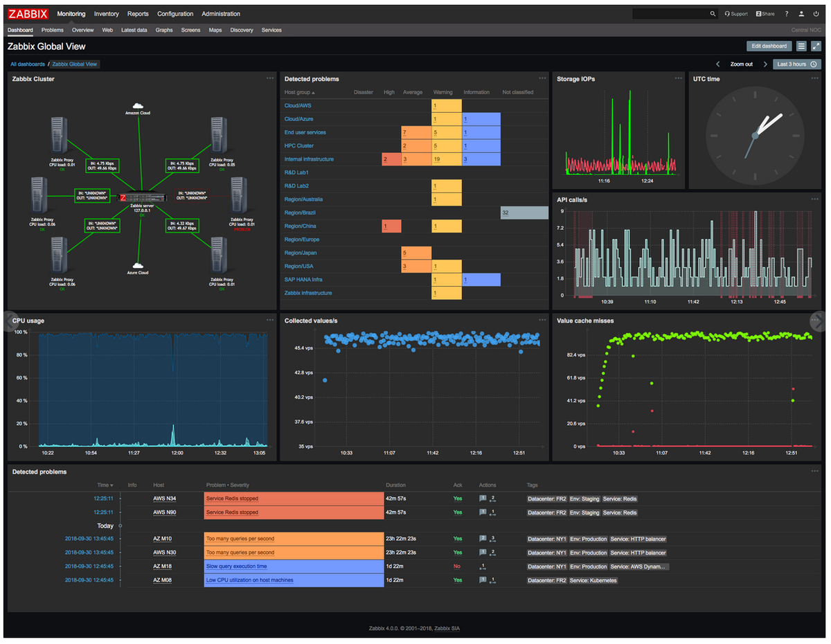Switch to the Latest data tab
This screenshot has height=644, width=831.
pos(134,30)
